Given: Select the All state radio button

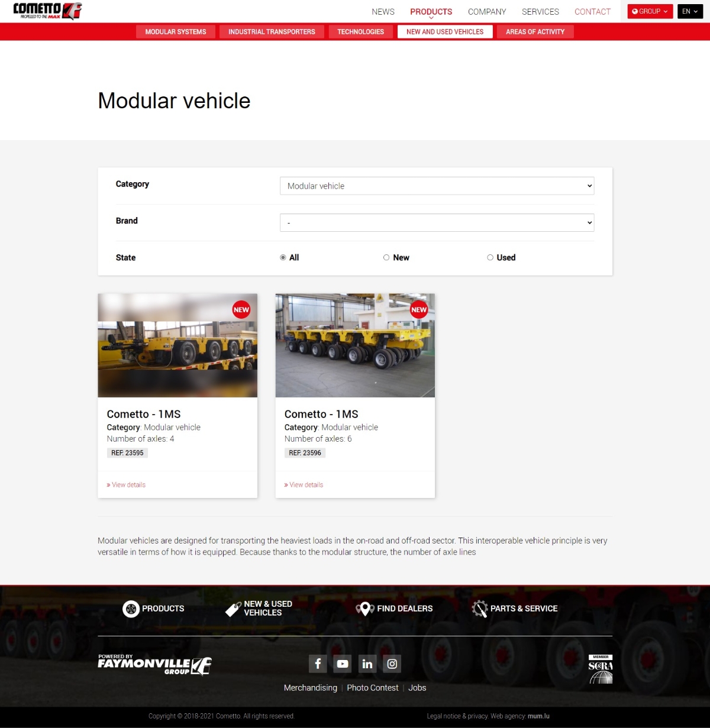Looking at the screenshot, I should click(283, 257).
